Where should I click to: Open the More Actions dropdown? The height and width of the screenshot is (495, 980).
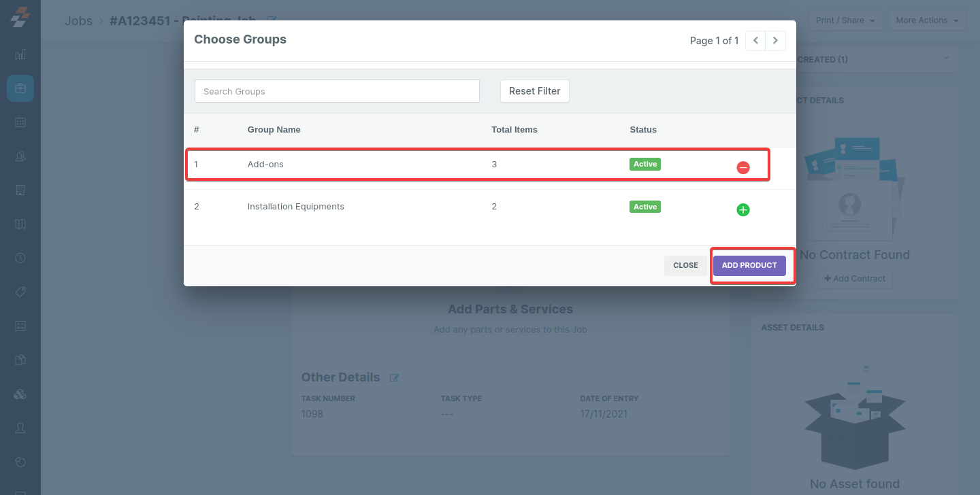point(927,20)
